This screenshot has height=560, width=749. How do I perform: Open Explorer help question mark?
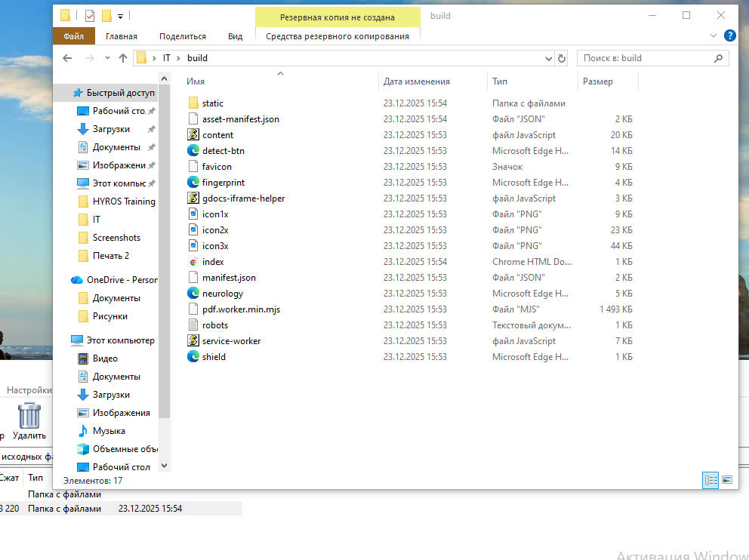click(x=729, y=35)
